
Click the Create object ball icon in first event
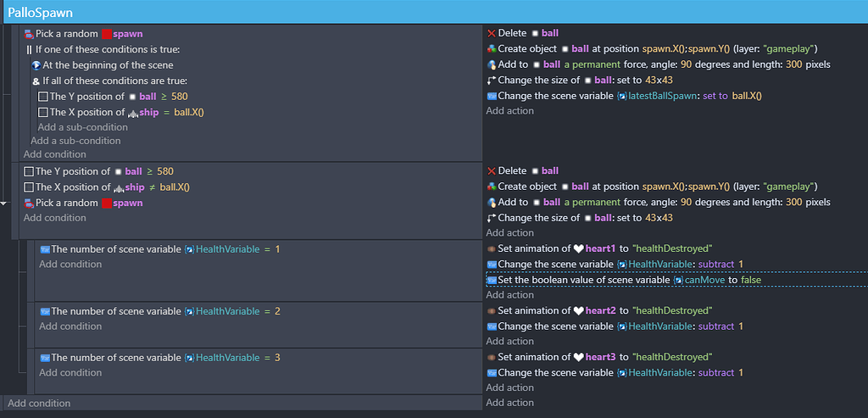pyautogui.click(x=491, y=48)
